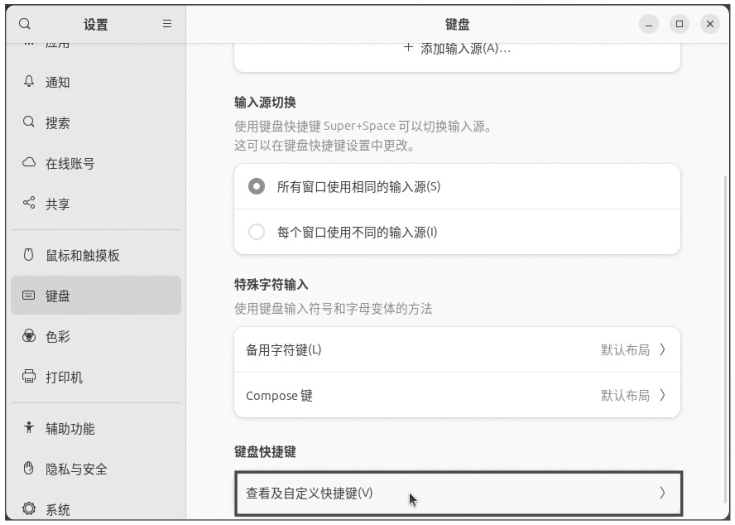The height and width of the screenshot is (525, 735).
Task: Click the accessibility icon for 辅助功能
Action: click(x=28, y=429)
